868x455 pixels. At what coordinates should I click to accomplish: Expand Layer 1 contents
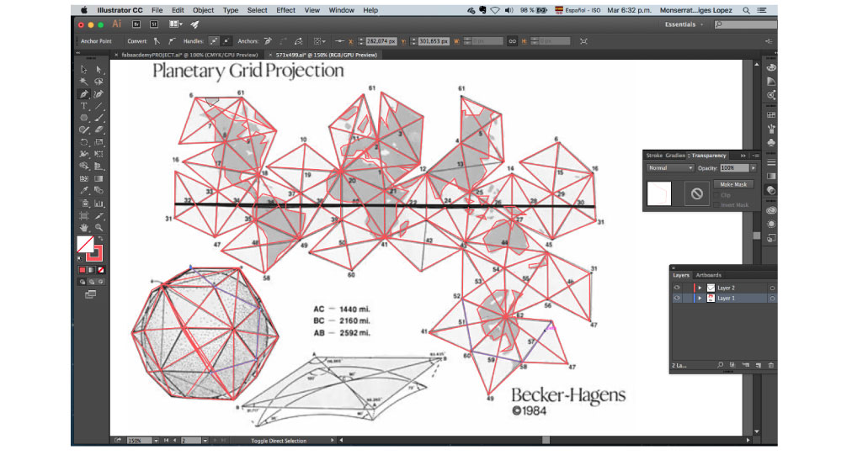[x=700, y=298]
